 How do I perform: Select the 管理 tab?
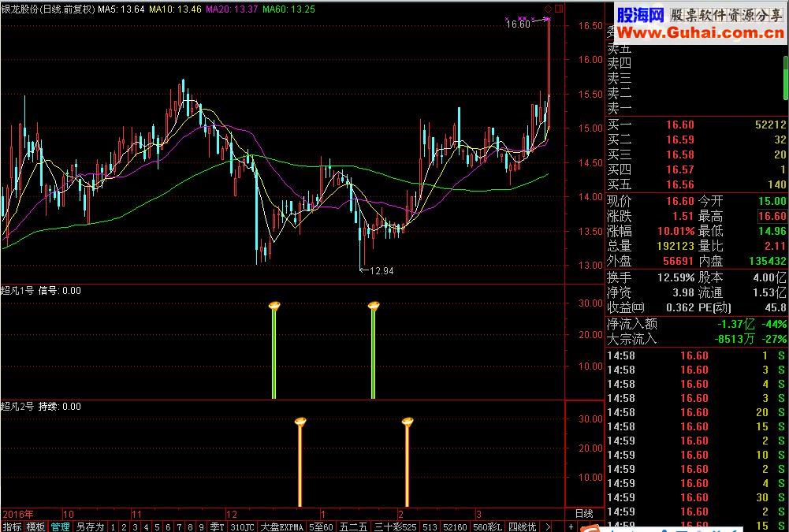click(60, 526)
